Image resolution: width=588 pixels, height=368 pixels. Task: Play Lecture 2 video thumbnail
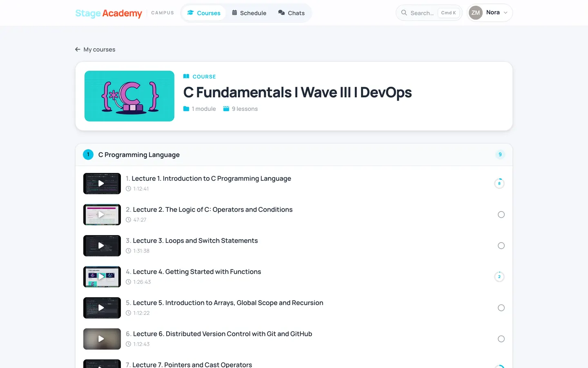pyautogui.click(x=102, y=215)
